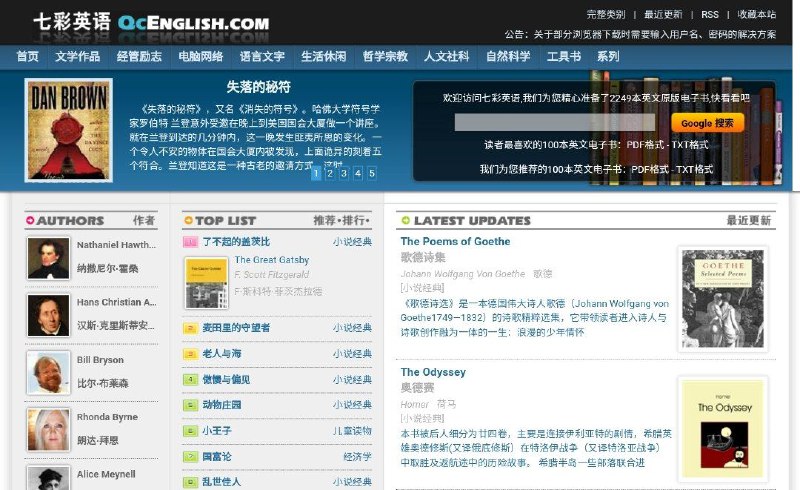The width and height of the screenshot is (800, 490).
Task: Select slide 2 in the banner pager
Action: pyautogui.click(x=330, y=174)
